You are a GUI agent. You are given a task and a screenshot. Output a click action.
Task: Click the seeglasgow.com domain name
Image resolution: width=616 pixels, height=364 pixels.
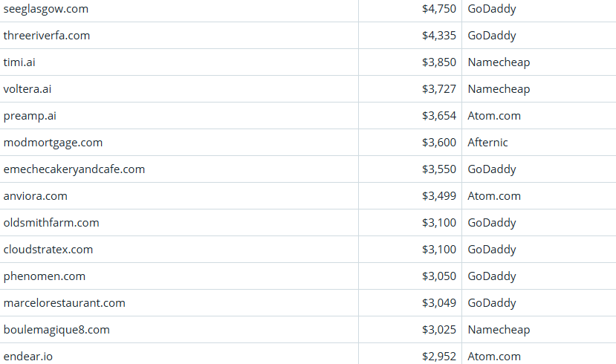[45, 9]
